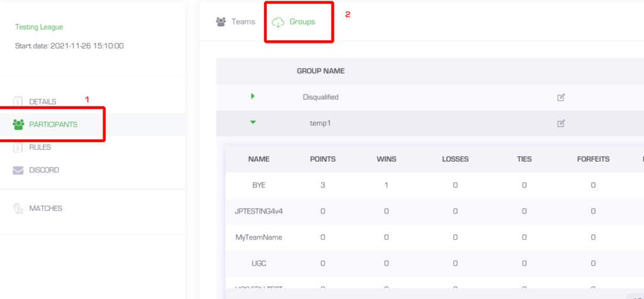Image resolution: width=644 pixels, height=299 pixels.
Task: Click the GROUP NAME column header
Action: click(x=321, y=71)
